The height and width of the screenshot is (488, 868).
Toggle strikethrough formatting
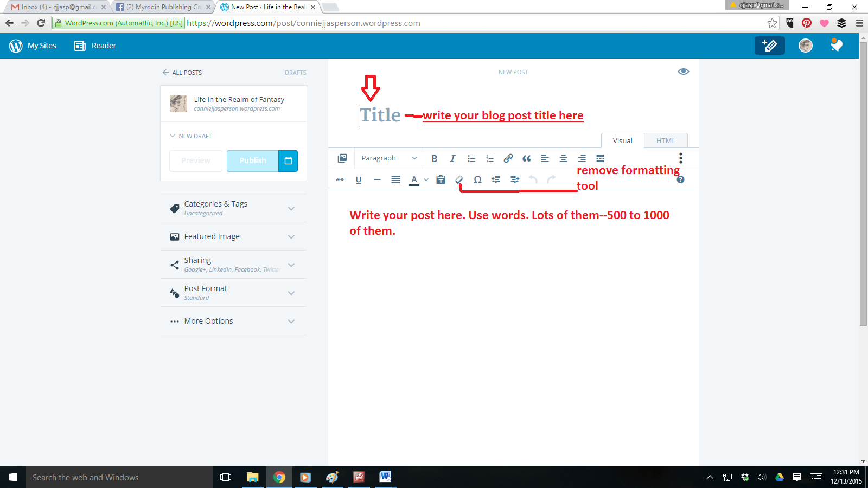pyautogui.click(x=340, y=179)
